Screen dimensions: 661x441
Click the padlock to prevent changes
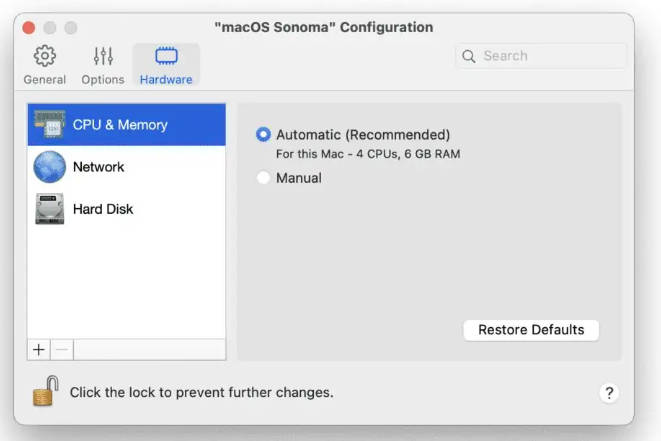(46, 391)
